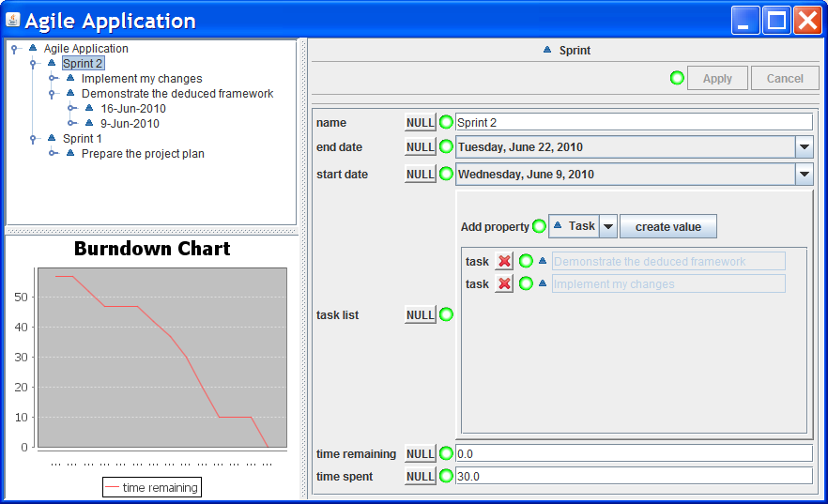The image size is (828, 504).
Task: Click the name input containing Sprint 2
Action: coord(634,122)
